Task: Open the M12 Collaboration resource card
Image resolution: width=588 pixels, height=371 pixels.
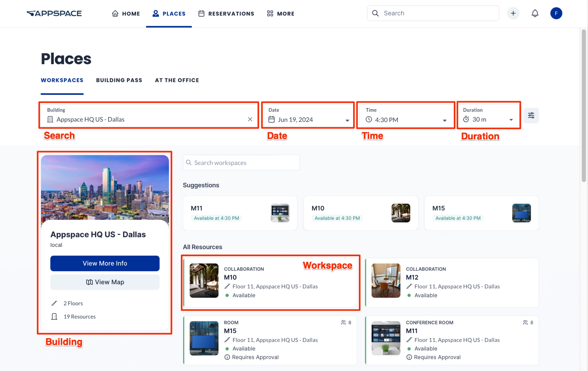Action: pos(452,282)
